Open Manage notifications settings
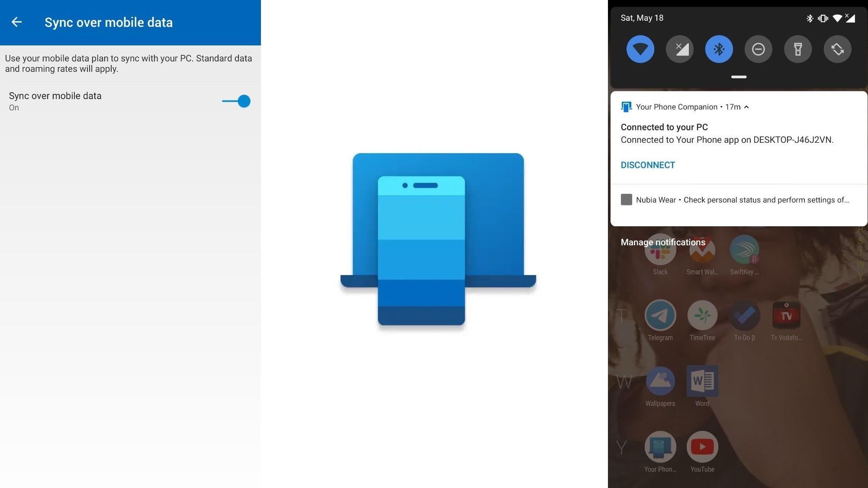Screen dimensions: 868x488 (663, 242)
